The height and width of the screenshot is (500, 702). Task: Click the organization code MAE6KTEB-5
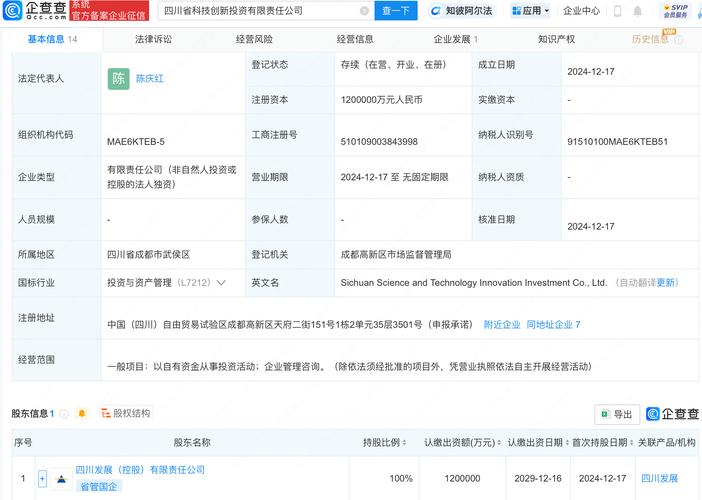[136, 142]
